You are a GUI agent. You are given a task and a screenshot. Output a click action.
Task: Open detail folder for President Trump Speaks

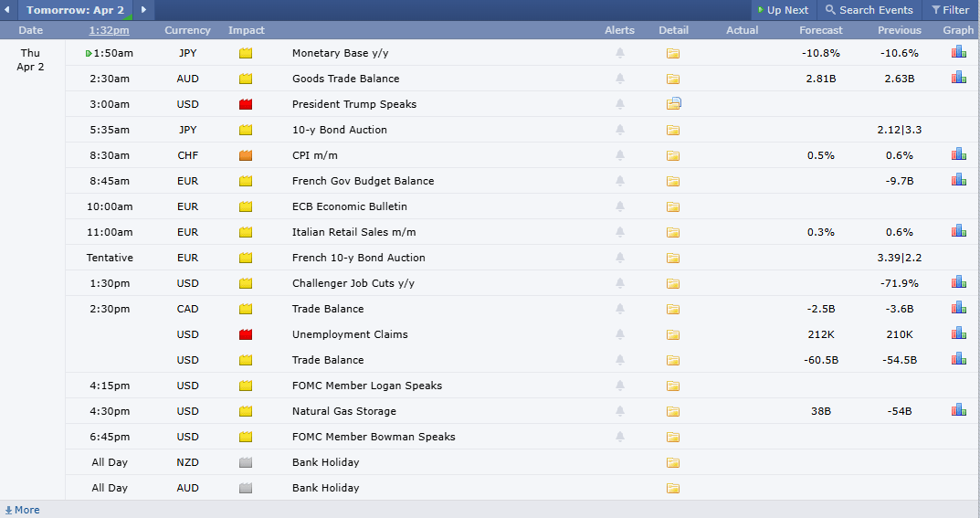pos(674,104)
